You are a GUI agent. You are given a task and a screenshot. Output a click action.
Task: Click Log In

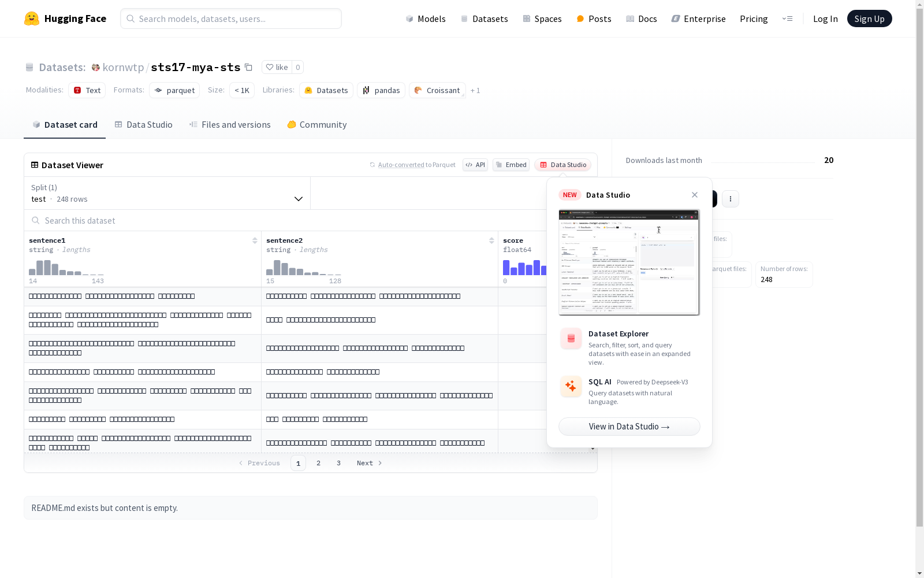pyautogui.click(x=825, y=18)
